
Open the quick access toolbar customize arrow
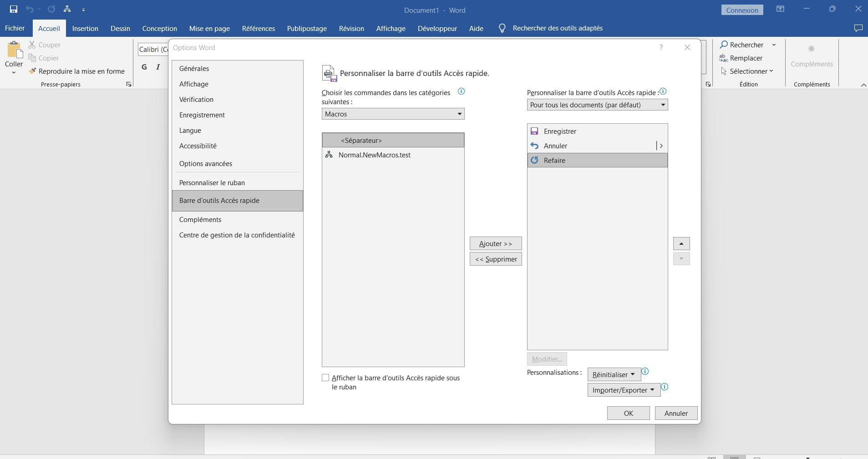pos(83,10)
